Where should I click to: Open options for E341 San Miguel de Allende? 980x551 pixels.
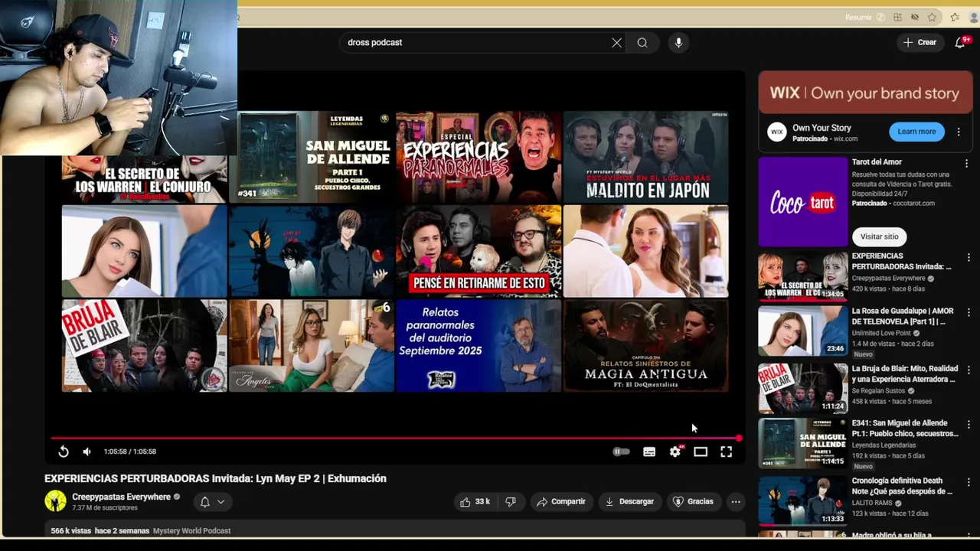click(969, 425)
